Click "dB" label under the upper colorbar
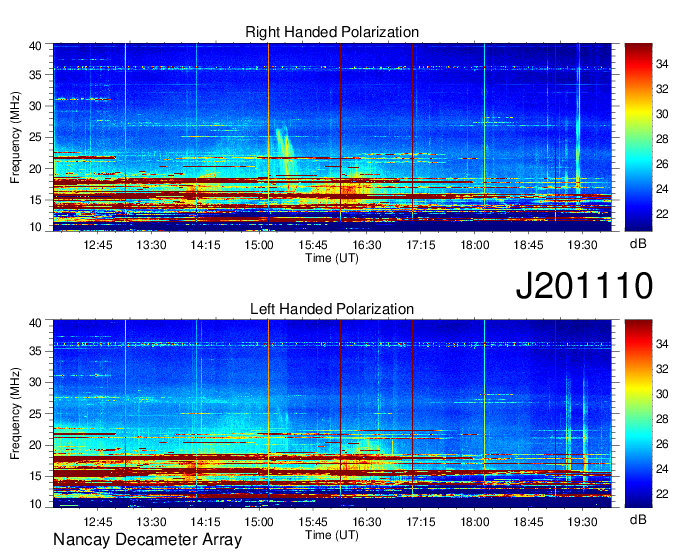This screenshot has width=680, height=552. point(638,244)
